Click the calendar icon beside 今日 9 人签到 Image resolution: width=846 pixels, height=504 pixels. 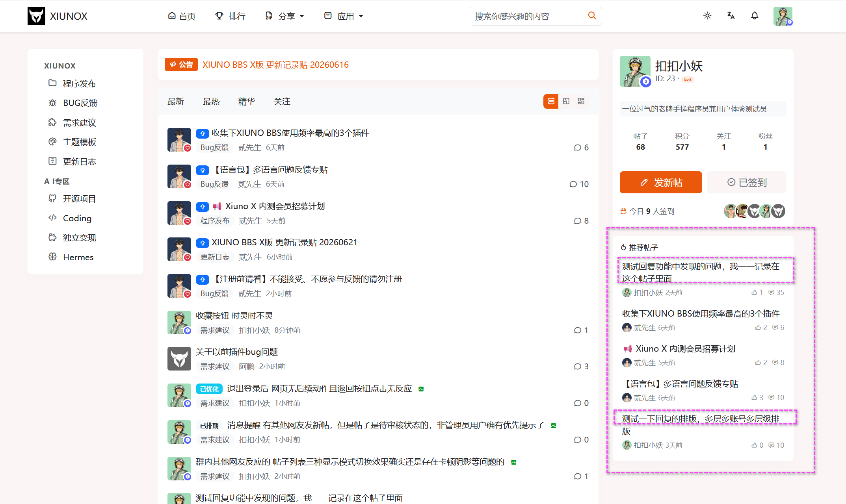pos(623,211)
